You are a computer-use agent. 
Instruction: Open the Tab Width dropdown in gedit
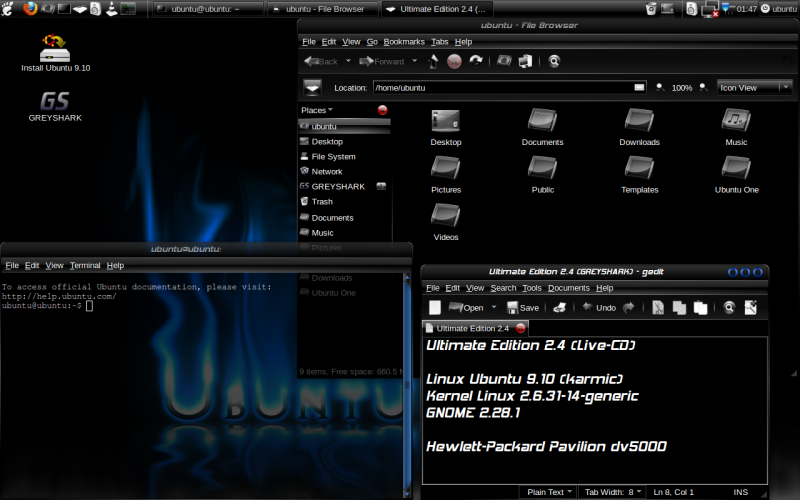(x=613, y=492)
